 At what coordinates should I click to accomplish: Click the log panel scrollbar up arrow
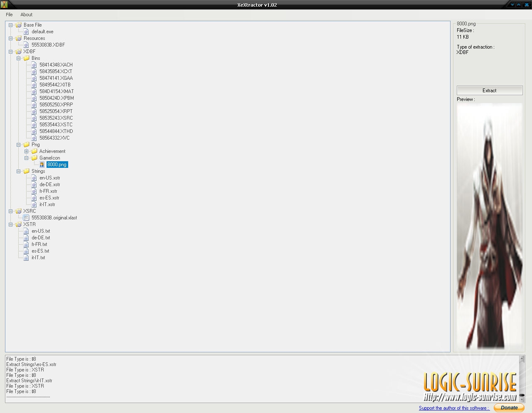522,359
